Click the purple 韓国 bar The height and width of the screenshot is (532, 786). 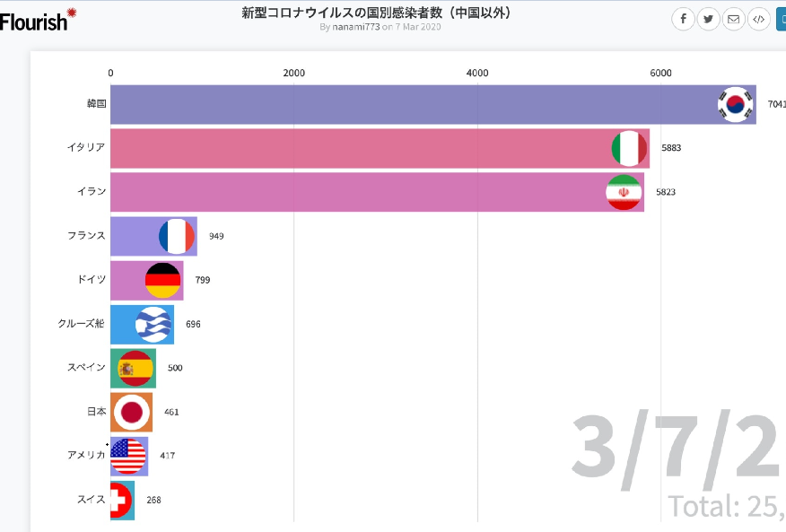click(433, 104)
